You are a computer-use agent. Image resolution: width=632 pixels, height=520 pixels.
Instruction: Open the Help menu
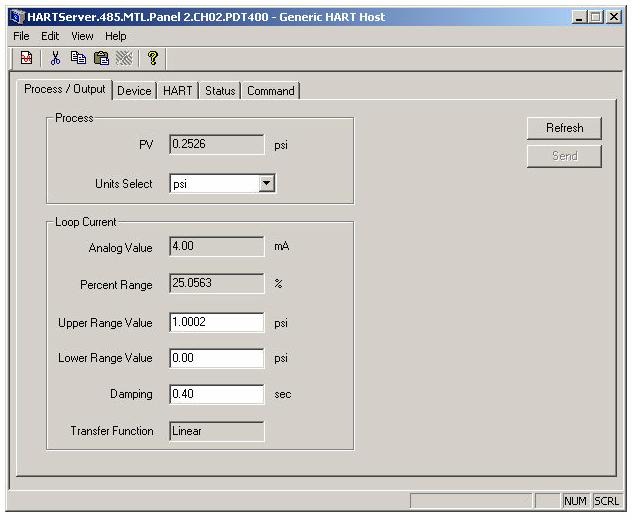coord(116,36)
